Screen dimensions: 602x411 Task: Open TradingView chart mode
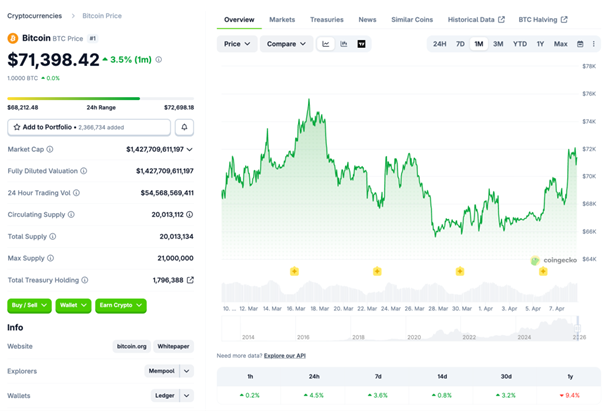(362, 44)
